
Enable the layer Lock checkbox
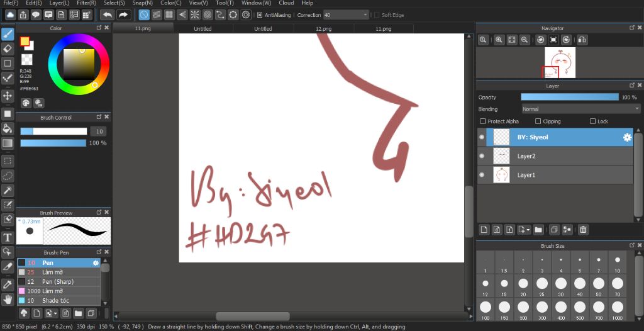click(x=592, y=121)
